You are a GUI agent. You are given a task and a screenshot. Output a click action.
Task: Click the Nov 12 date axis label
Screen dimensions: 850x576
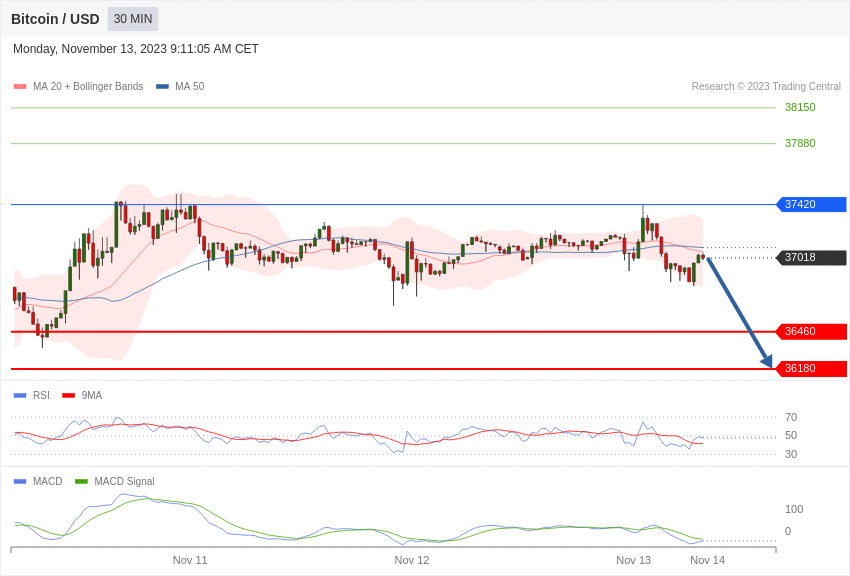click(x=411, y=560)
